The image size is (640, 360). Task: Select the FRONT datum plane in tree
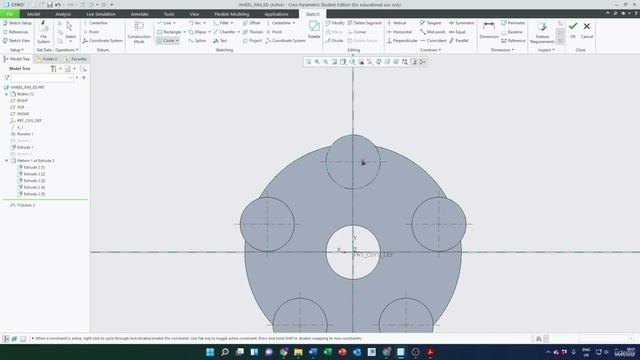click(x=20, y=114)
